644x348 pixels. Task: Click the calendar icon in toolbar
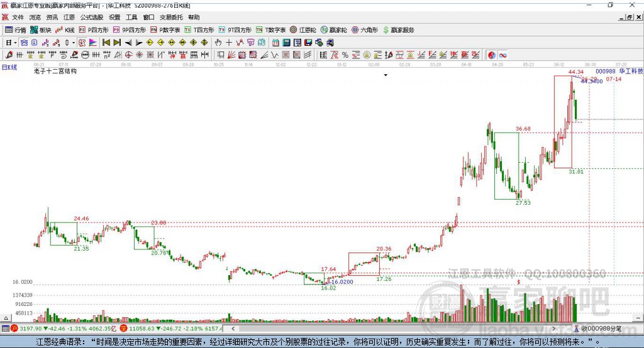pyautogui.click(x=275, y=43)
